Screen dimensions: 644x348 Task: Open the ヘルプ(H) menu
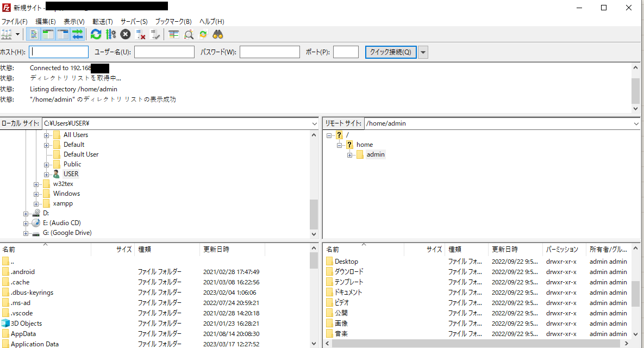pos(212,21)
